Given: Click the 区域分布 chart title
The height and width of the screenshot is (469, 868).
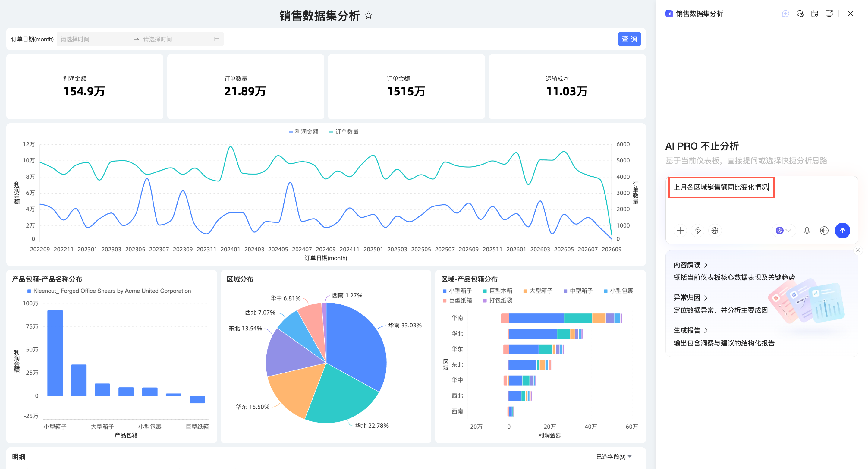Looking at the screenshot, I should pos(240,279).
